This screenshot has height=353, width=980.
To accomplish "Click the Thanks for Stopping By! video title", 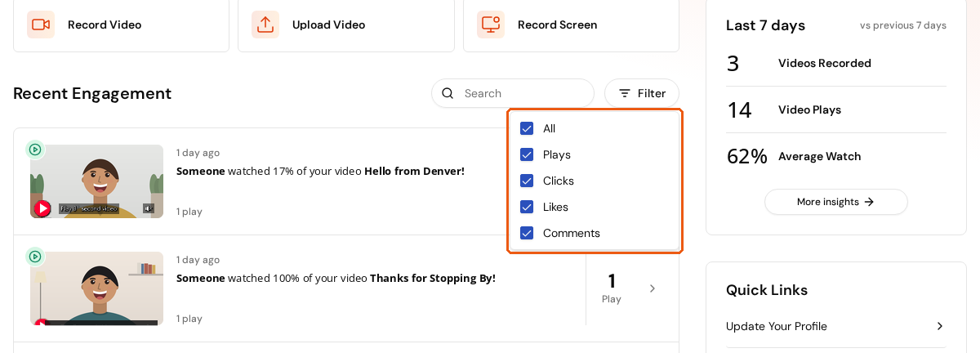I will click(433, 278).
